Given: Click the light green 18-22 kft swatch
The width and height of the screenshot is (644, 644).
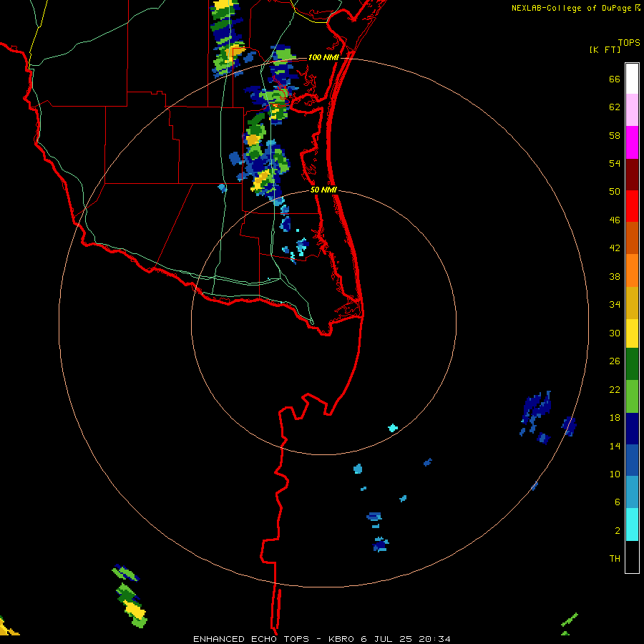Looking at the screenshot, I should [632, 396].
